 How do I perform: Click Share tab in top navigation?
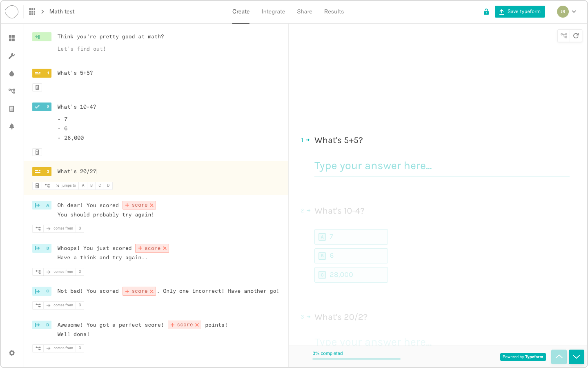click(304, 11)
